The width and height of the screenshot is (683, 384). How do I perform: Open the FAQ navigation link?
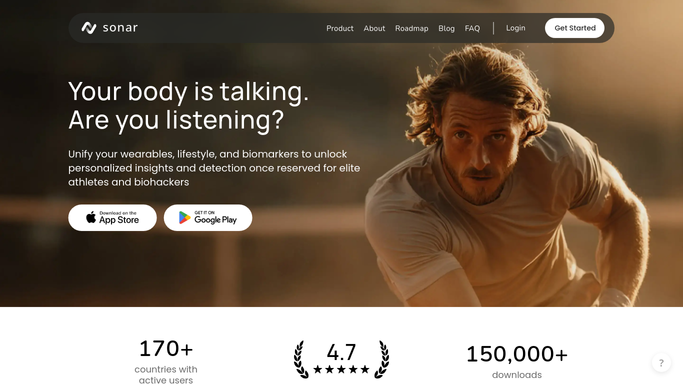click(472, 28)
